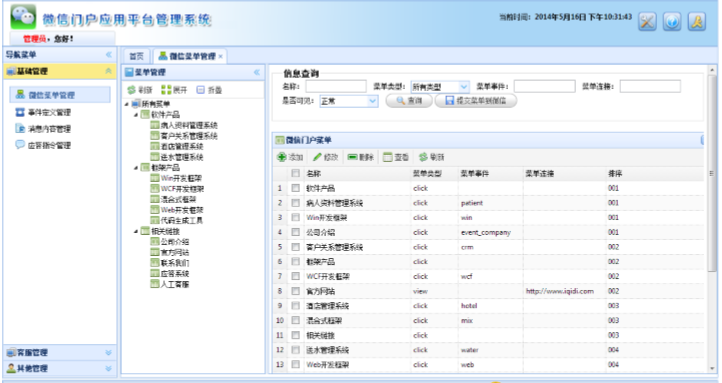The height and width of the screenshot is (383, 722).
Task: Select 酒店管理系统 node in the tree
Action: pos(182,146)
